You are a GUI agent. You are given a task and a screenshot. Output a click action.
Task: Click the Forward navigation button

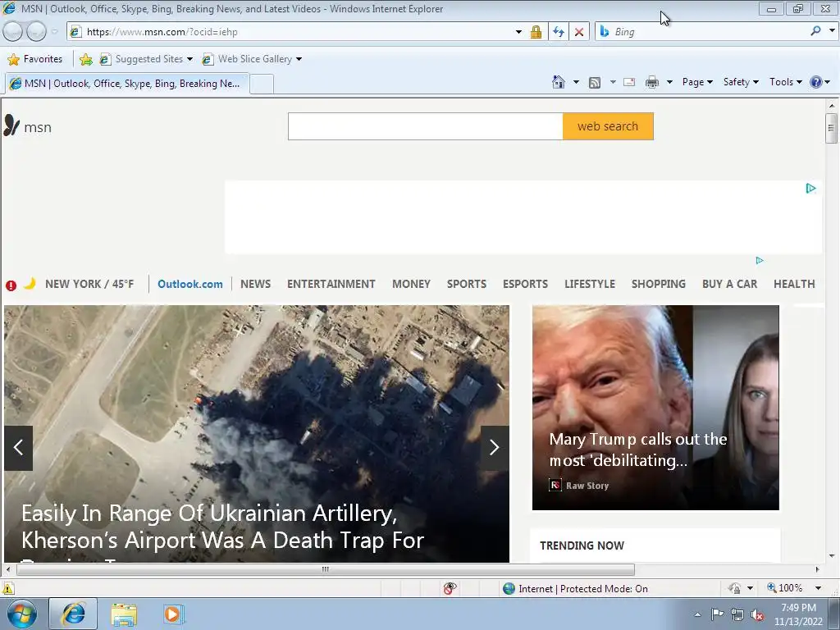point(36,32)
